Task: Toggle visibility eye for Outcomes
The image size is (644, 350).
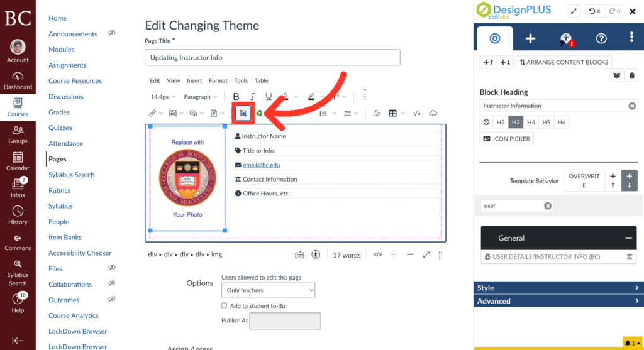Action: tap(112, 298)
